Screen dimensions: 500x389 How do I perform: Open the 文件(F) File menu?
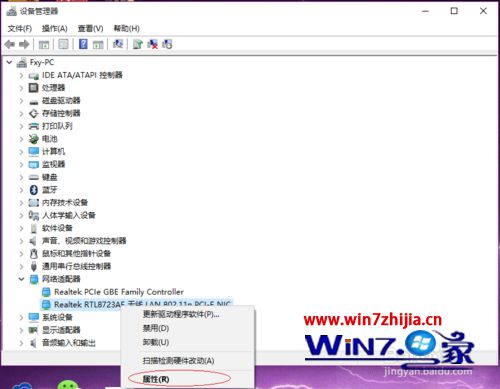point(20,29)
